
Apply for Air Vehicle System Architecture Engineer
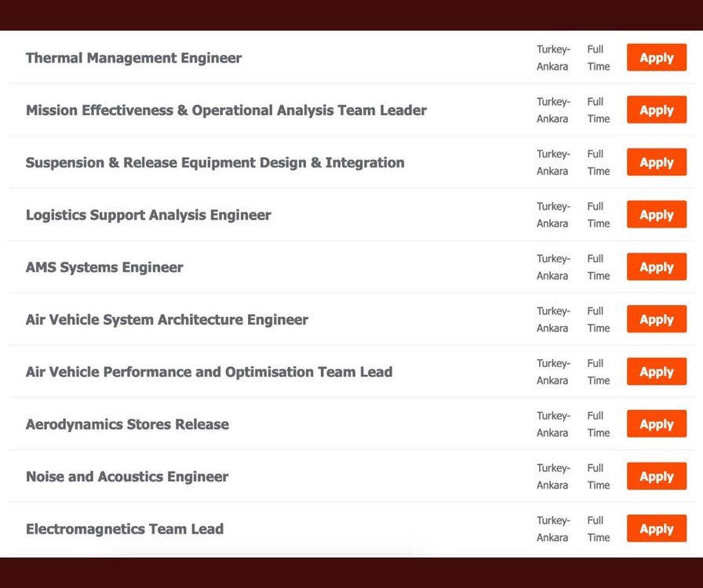(656, 320)
